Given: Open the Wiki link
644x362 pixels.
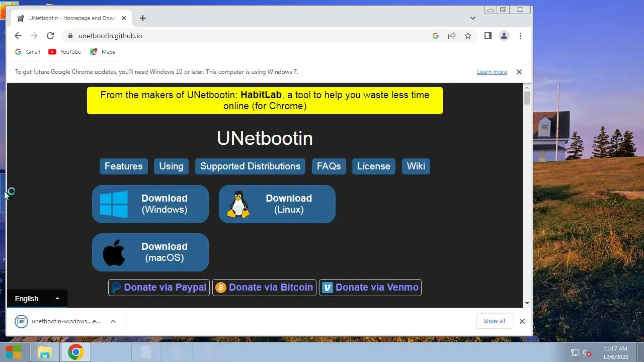Looking at the screenshot, I should click(416, 166).
